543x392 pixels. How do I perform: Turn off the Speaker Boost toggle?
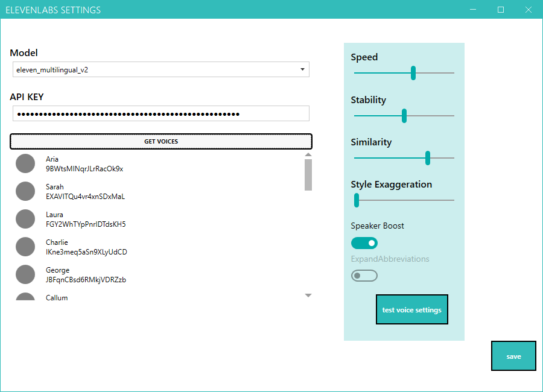(x=364, y=243)
